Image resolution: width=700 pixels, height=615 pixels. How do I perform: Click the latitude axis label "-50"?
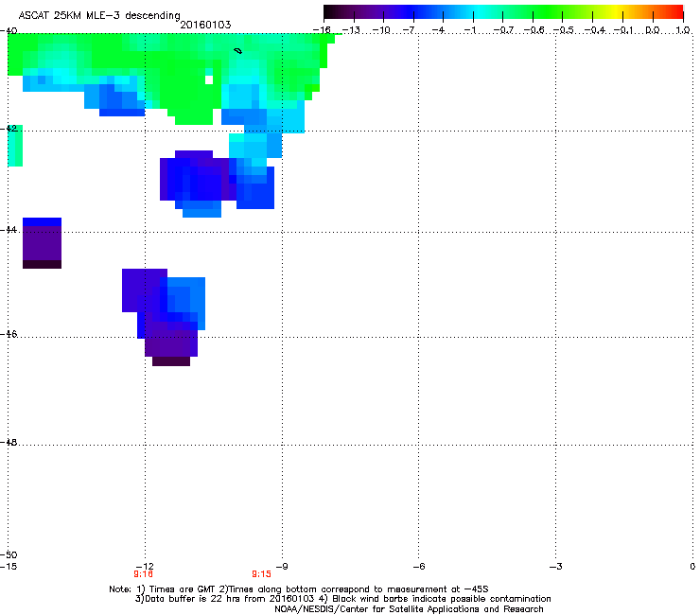tap(9, 555)
